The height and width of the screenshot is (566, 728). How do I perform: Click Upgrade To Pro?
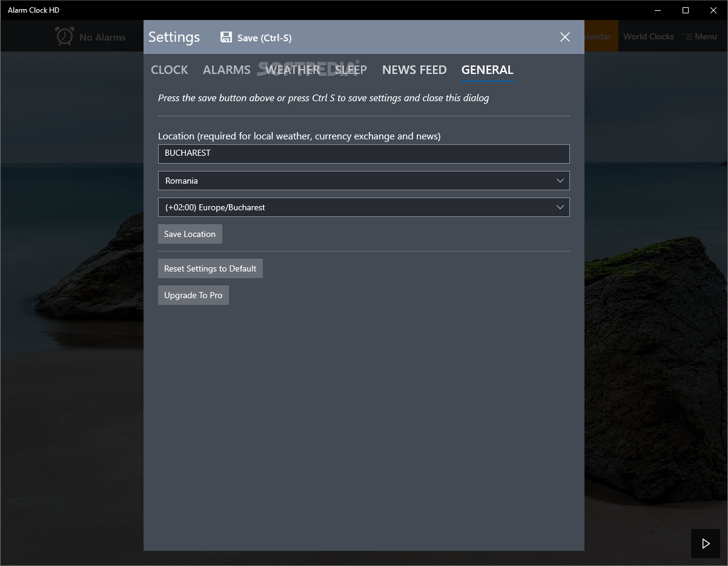[193, 295]
